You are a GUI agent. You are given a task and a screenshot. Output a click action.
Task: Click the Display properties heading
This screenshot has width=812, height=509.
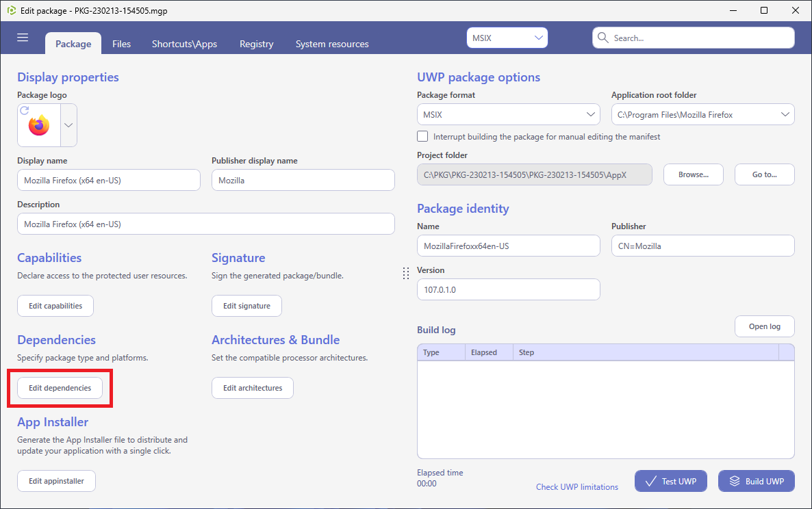pos(68,77)
